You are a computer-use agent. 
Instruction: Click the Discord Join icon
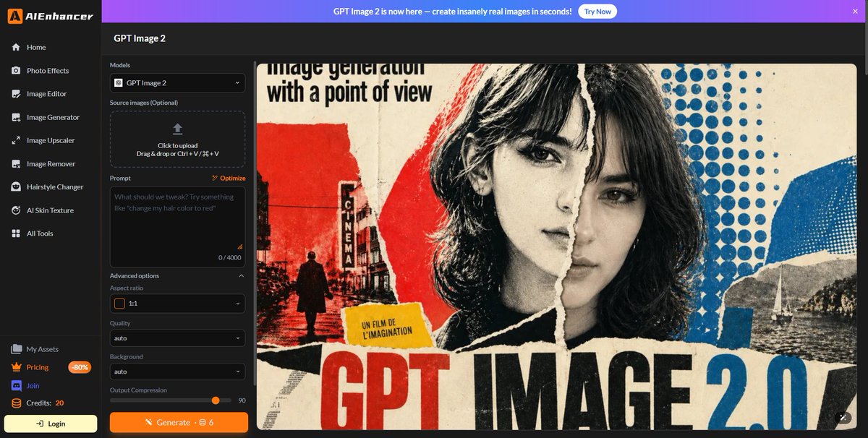(x=16, y=386)
